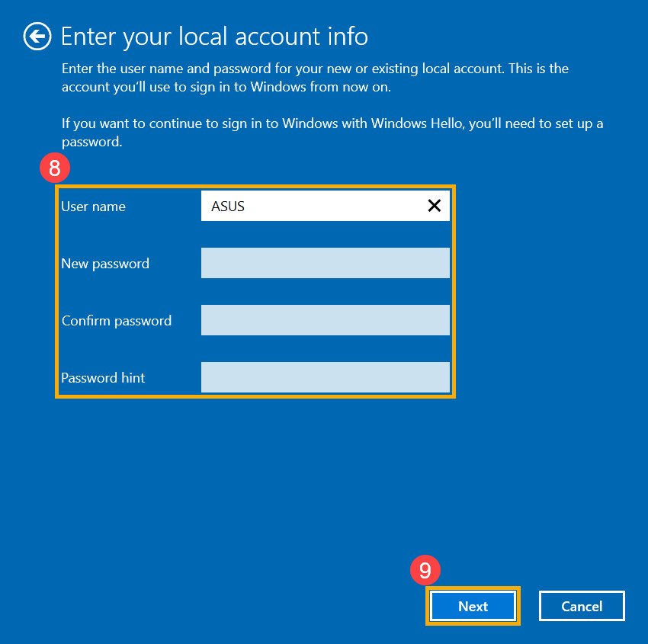The height and width of the screenshot is (644, 648).
Task: Select the Confirm password field
Action: click(326, 320)
